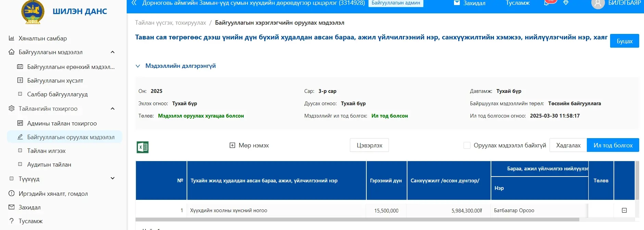Open Аудитын тайлан menu item
The height and width of the screenshot is (230, 644).
tap(49, 165)
